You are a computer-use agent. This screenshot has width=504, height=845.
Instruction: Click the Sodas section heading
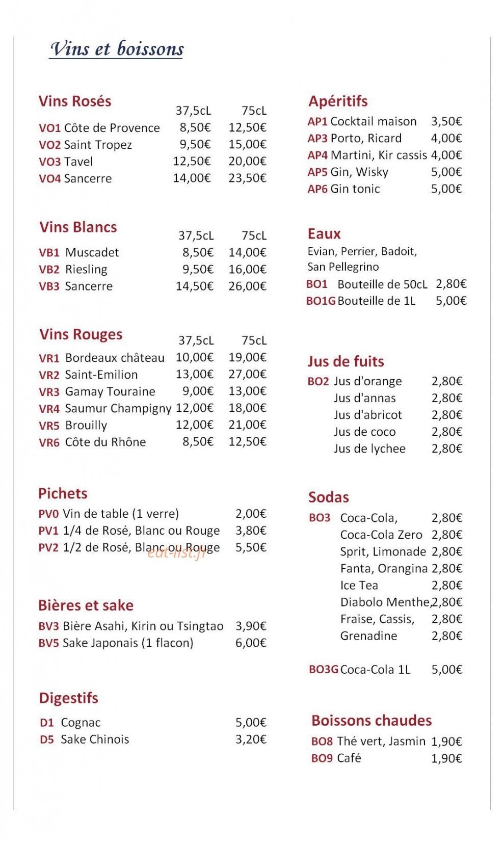click(x=329, y=497)
